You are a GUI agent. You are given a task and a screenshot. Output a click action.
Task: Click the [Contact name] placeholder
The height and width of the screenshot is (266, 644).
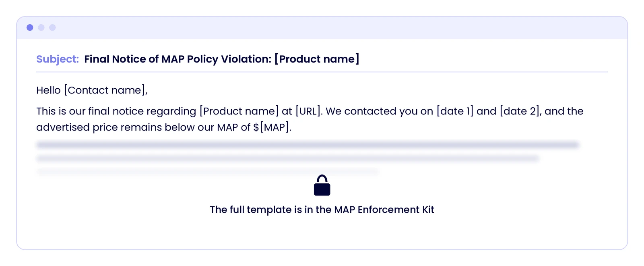105,90
